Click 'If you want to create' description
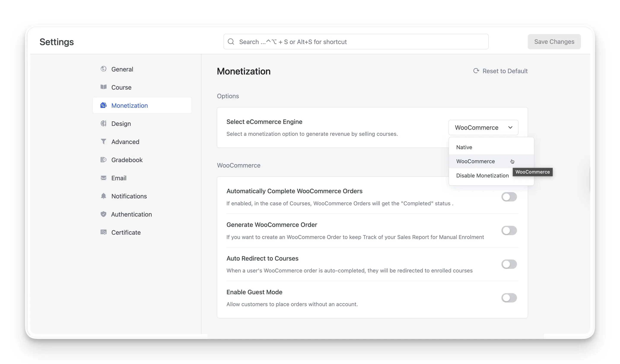 tap(355, 237)
